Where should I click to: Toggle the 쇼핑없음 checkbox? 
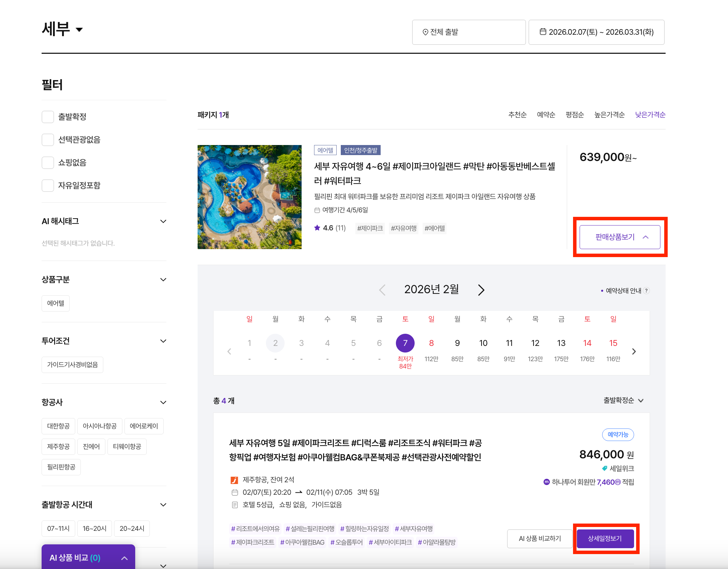coord(48,163)
